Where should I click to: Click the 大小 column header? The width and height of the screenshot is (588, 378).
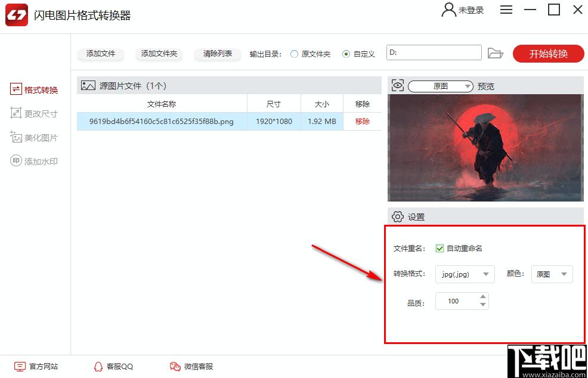322,104
